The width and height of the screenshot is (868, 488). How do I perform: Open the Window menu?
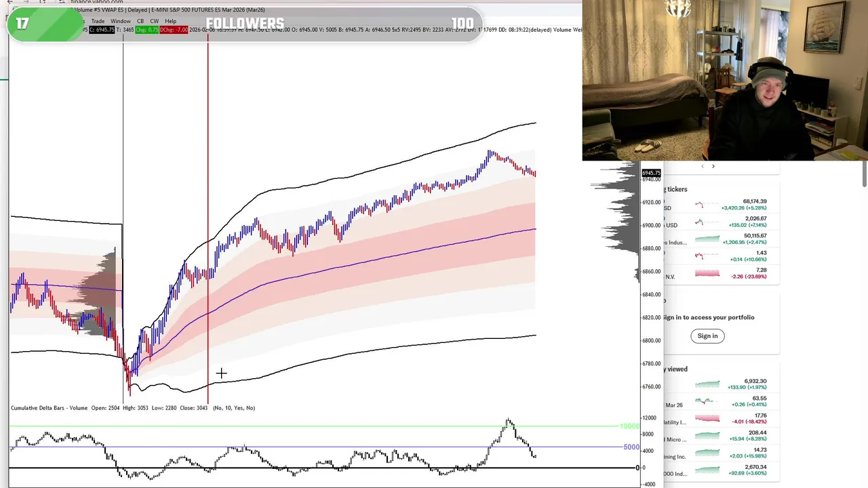[x=121, y=21]
